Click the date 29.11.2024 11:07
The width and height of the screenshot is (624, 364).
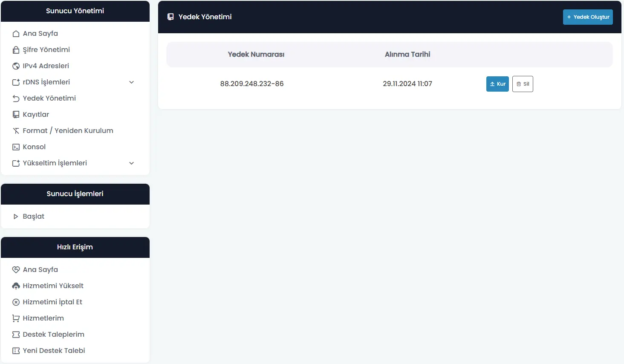pyautogui.click(x=407, y=84)
